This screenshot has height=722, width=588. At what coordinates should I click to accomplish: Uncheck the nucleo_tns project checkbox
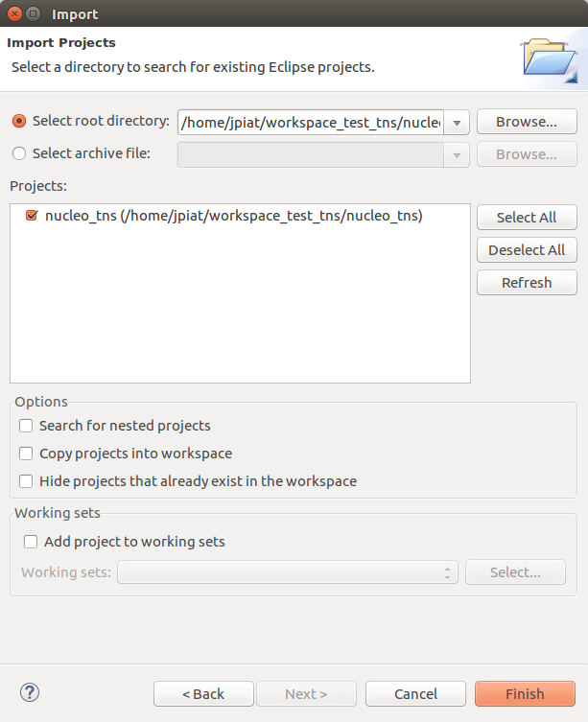[32, 217]
